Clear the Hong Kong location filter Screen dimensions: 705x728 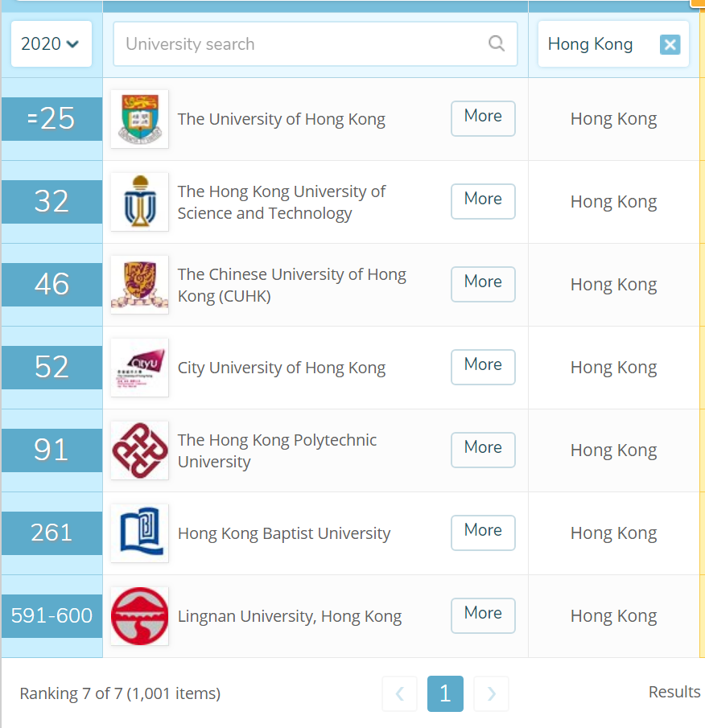click(x=670, y=44)
